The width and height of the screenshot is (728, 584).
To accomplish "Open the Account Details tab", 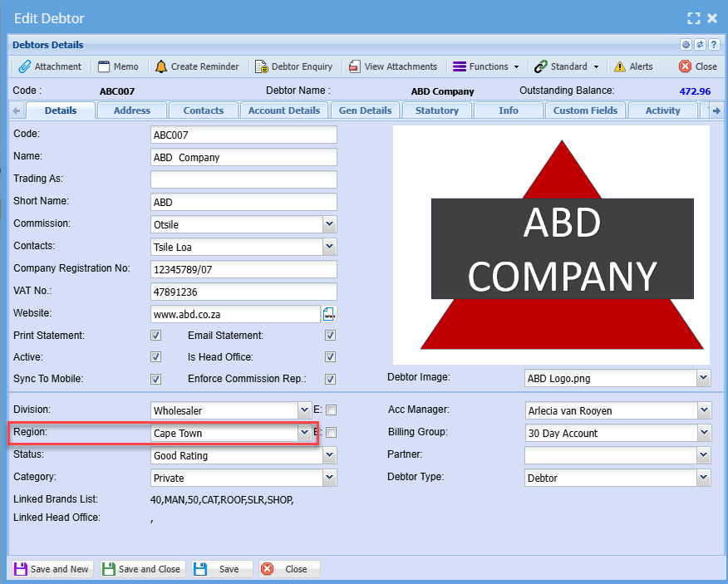I will (284, 110).
